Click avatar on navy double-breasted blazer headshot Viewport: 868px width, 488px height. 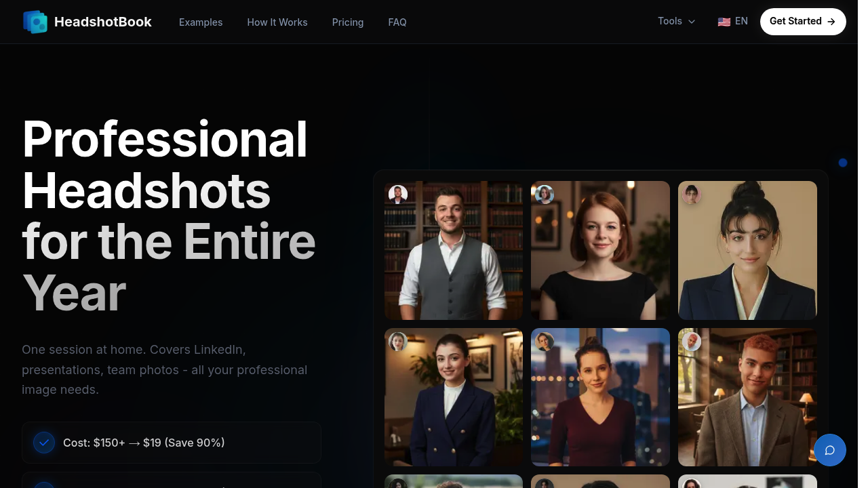click(398, 342)
